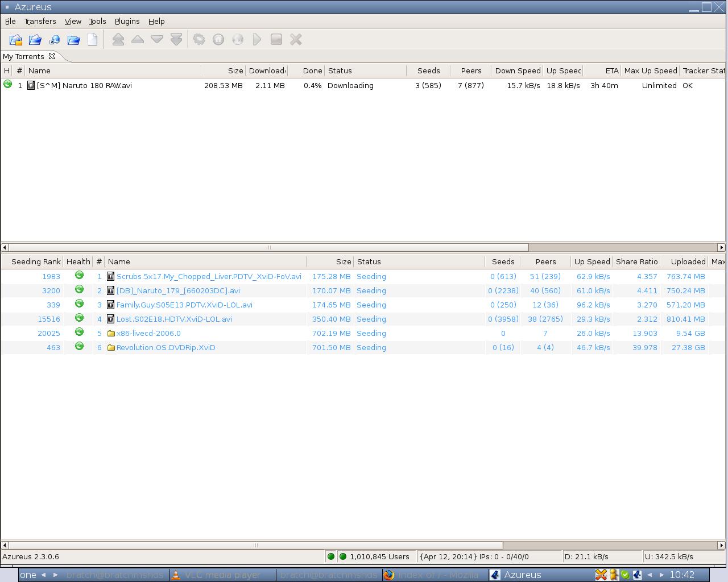Click VLC cone icon in taskbar
The image size is (728, 582).
pyautogui.click(x=176, y=575)
